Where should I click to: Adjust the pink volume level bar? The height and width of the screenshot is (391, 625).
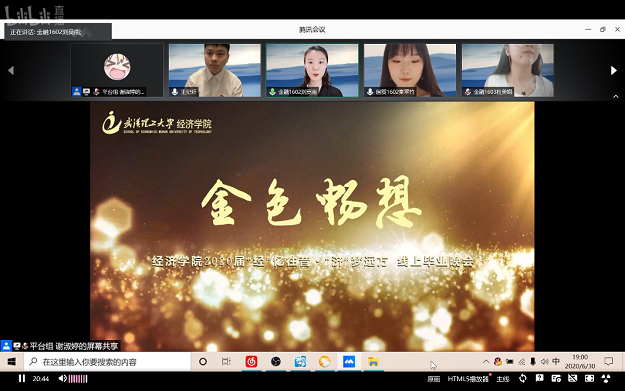(x=78, y=379)
